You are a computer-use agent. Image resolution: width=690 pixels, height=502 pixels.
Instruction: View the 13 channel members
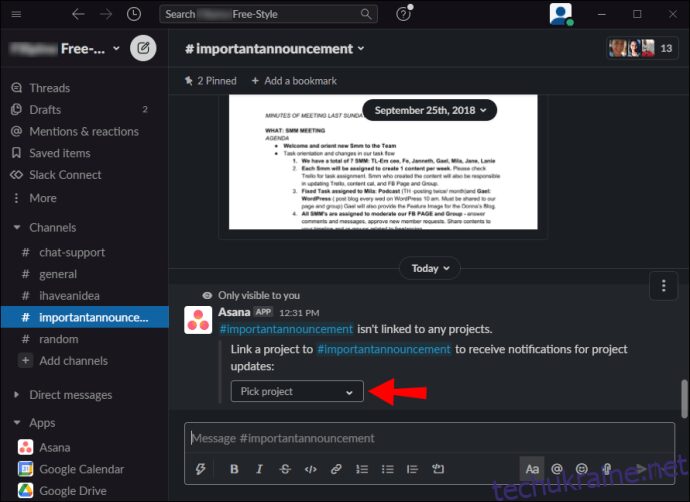642,48
